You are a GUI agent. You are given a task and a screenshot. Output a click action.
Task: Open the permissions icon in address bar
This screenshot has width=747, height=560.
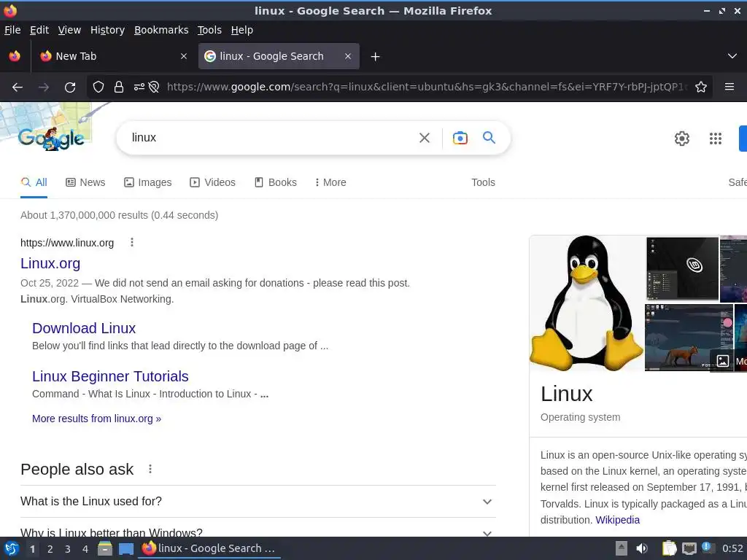point(139,87)
